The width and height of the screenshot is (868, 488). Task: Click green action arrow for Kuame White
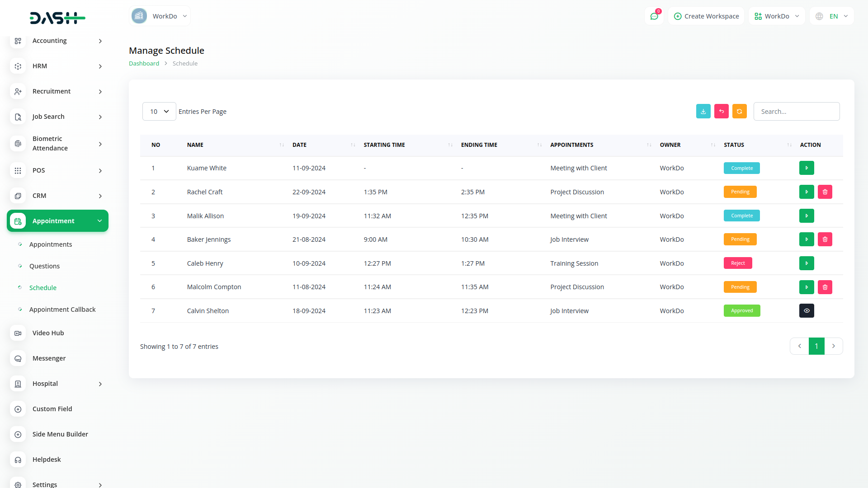pos(806,168)
